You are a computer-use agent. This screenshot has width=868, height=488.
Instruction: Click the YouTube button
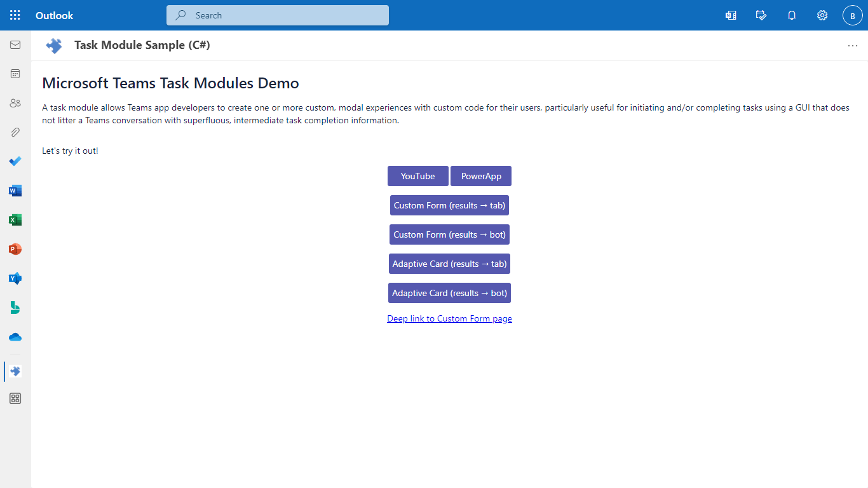click(418, 176)
